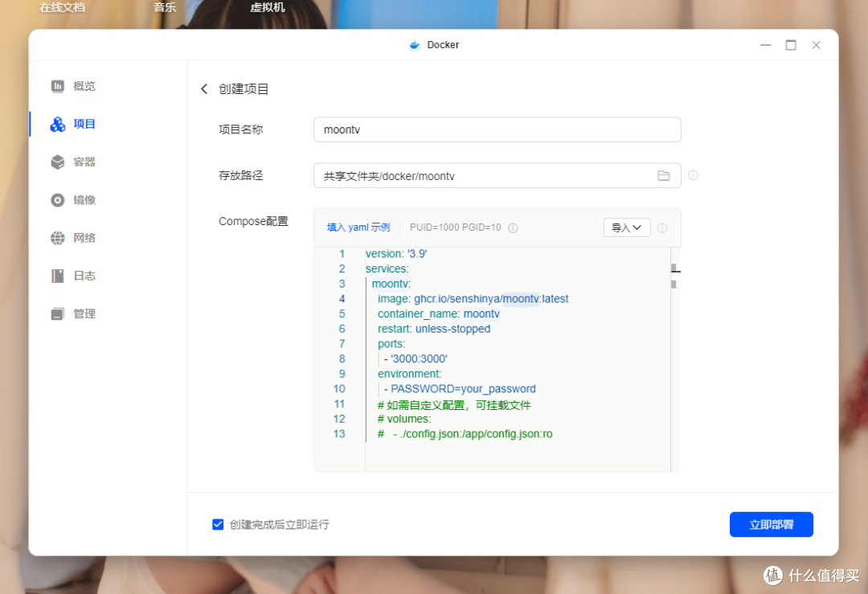This screenshot has width=868, height=594.
Task: Click PUID=1000 PGID=10 text
Action: [455, 227]
